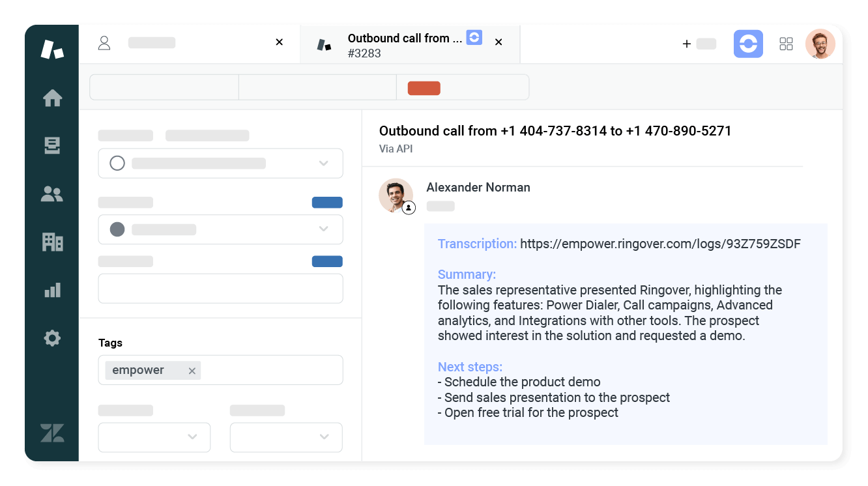Open the Organizations section in the sidebar
The width and height of the screenshot is (868, 486).
click(51, 242)
